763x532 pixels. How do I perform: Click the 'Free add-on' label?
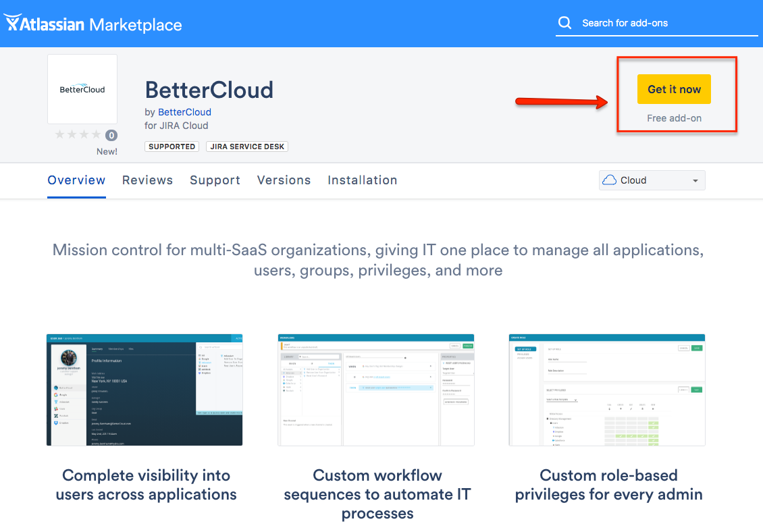[x=674, y=118]
